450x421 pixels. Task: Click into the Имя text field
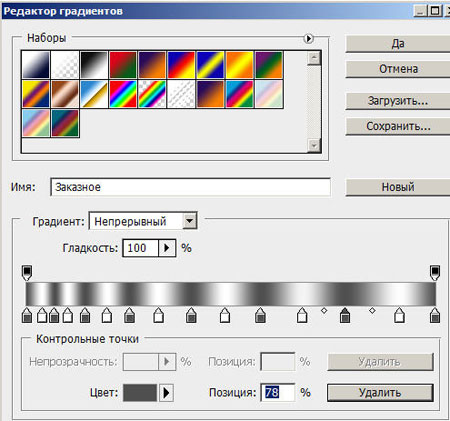pyautogui.click(x=191, y=187)
